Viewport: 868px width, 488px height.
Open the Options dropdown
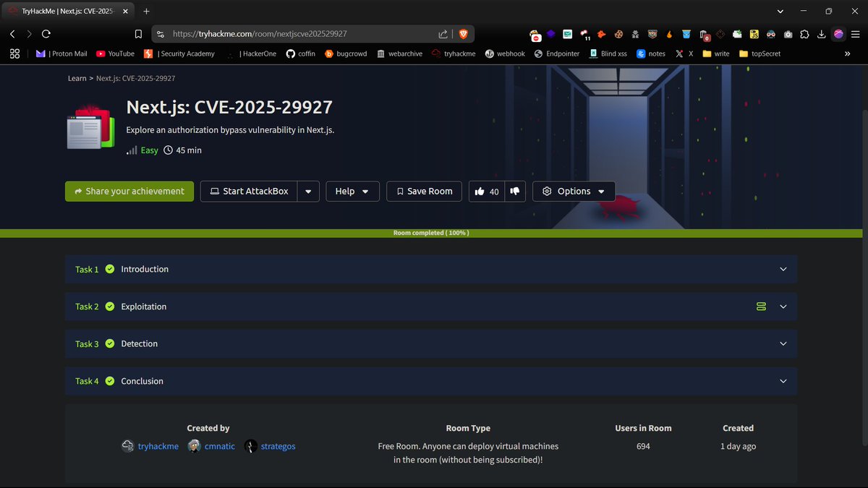(x=574, y=192)
